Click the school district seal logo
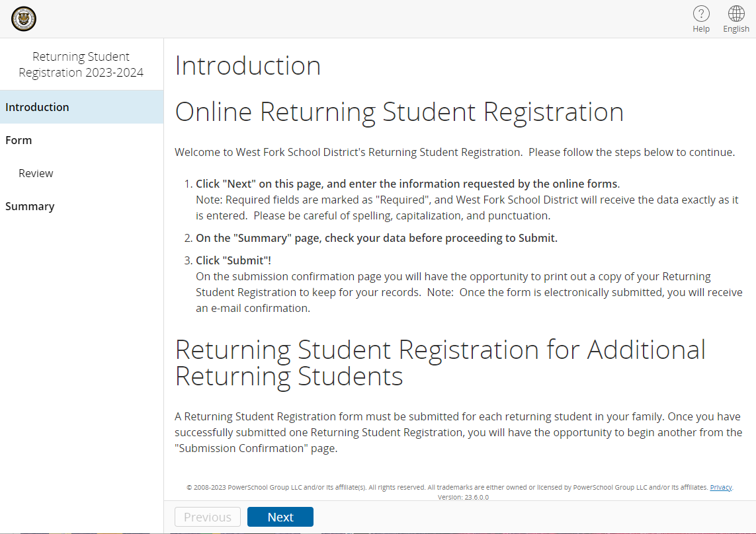The height and width of the screenshot is (534, 756). click(24, 19)
